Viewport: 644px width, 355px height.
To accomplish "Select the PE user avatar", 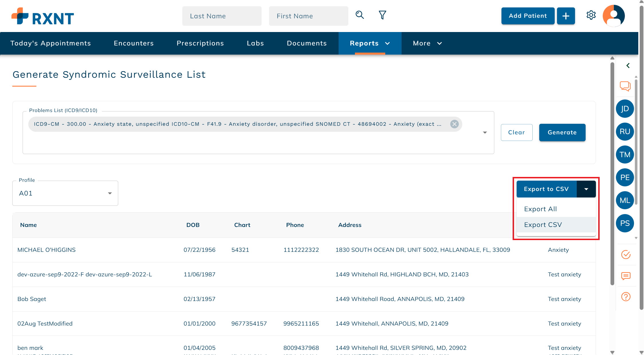I will coord(625,177).
